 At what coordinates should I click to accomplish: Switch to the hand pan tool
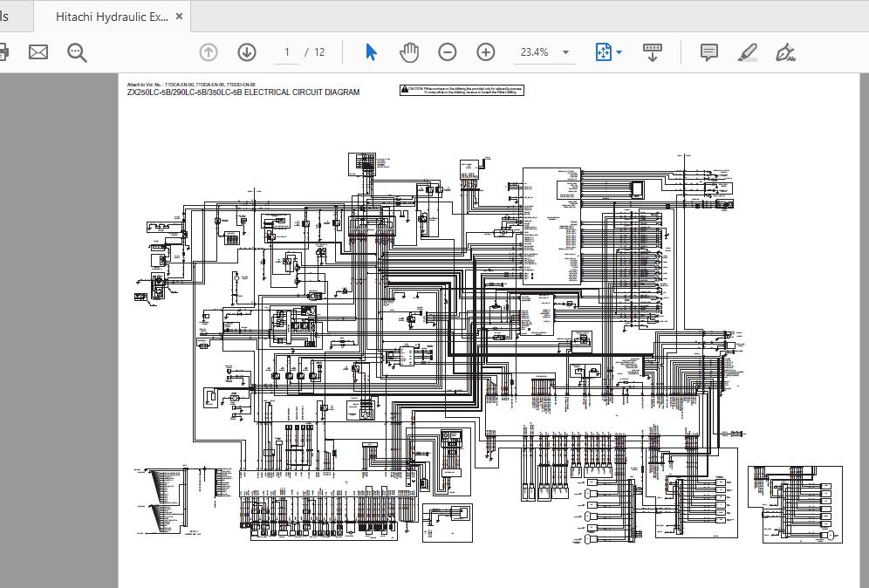click(409, 52)
